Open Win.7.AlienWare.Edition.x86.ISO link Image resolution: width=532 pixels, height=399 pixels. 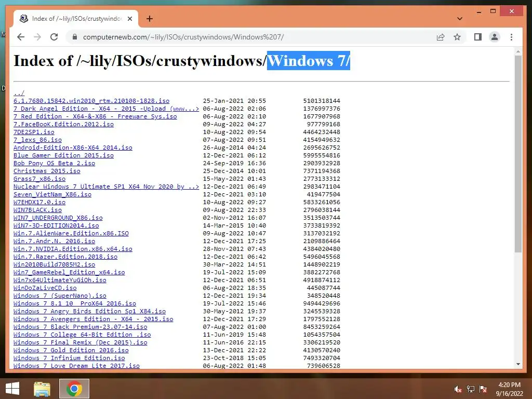[x=71, y=233]
